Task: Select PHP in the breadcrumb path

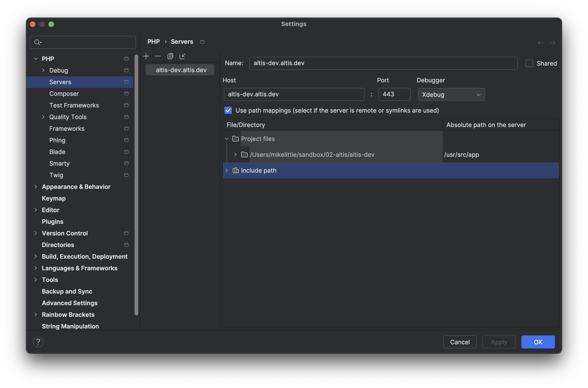Action: [153, 41]
